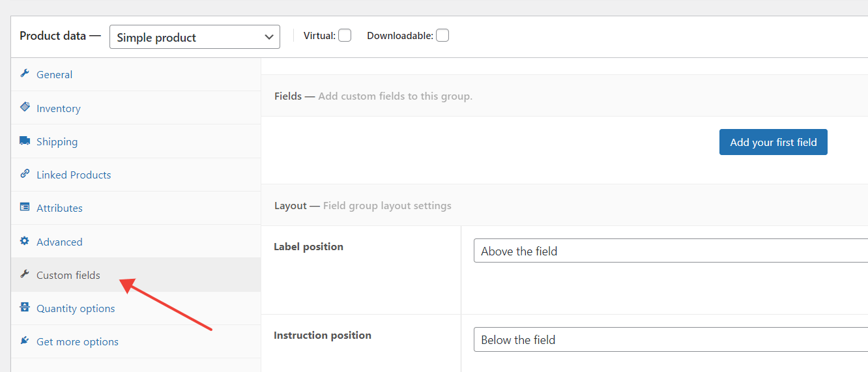
Task: Click the Shipping truck icon
Action: [25, 141]
